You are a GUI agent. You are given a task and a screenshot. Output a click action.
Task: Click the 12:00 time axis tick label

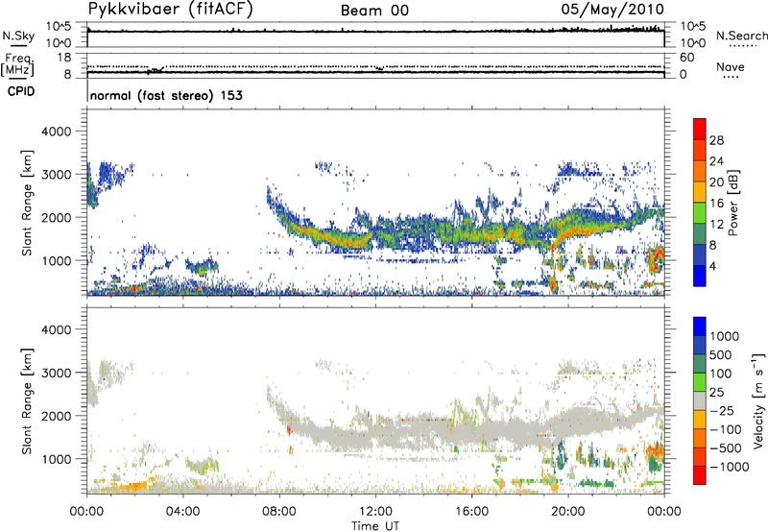[x=375, y=512]
